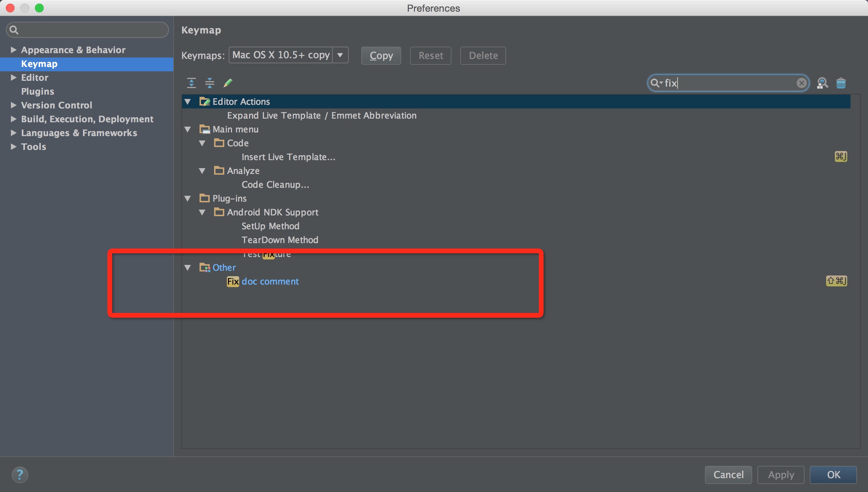This screenshot has height=492, width=868.
Task: Click the Reset keymap button
Action: tap(430, 55)
